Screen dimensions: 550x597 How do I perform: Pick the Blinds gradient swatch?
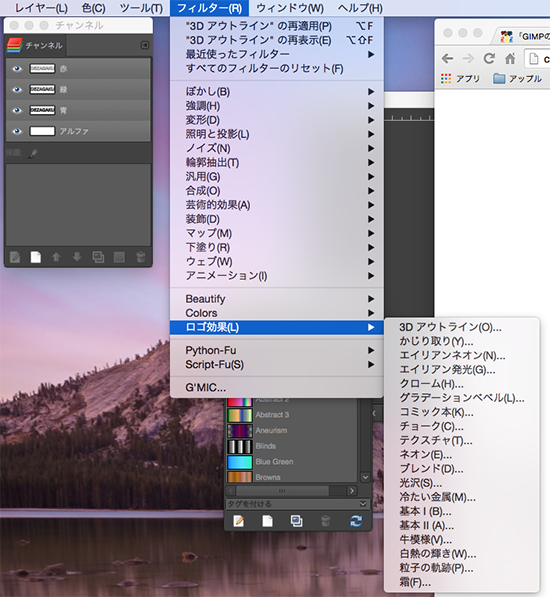[240, 446]
